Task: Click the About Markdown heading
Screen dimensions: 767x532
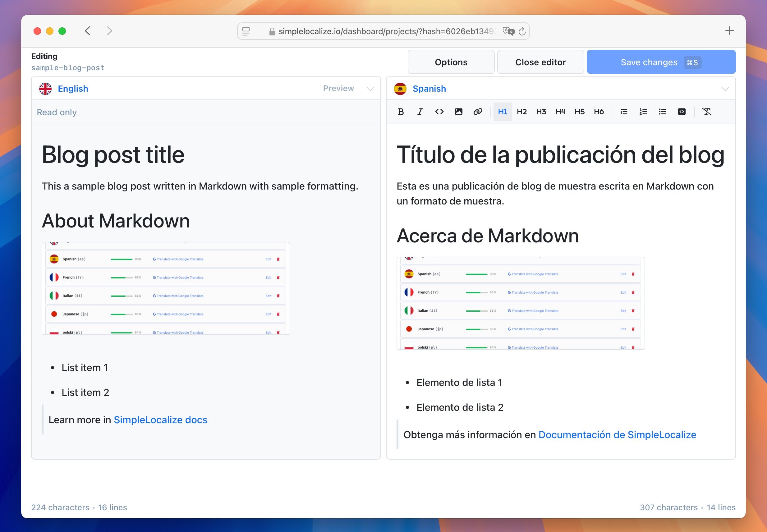Action: tap(116, 221)
